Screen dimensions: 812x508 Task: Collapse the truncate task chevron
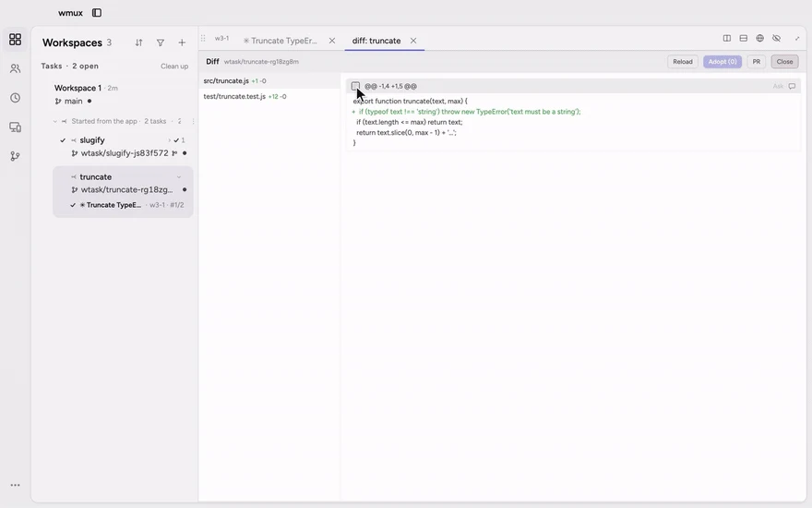[x=179, y=176]
